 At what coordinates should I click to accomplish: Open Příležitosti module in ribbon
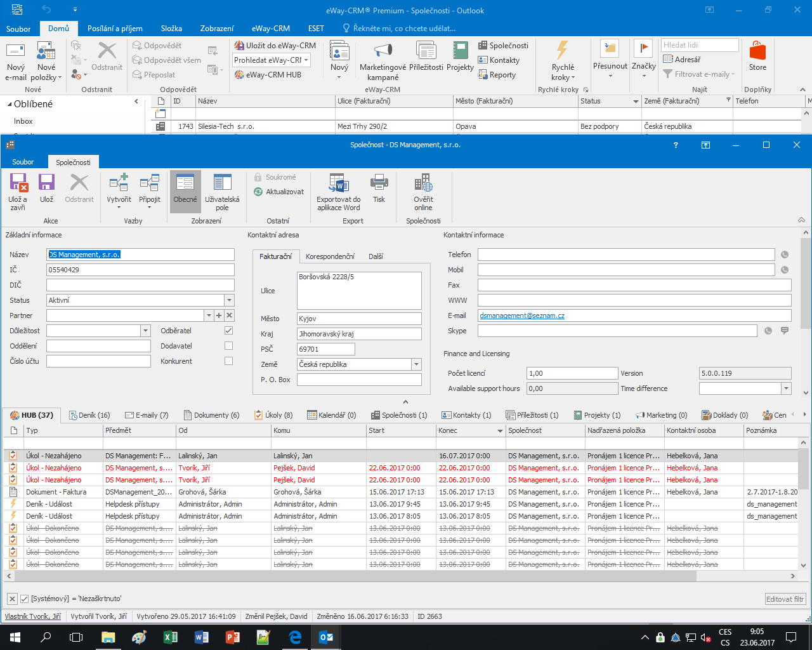coord(426,57)
